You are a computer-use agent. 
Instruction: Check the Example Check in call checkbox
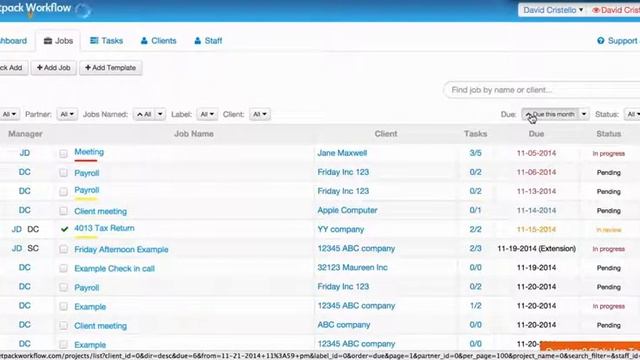[63, 268]
